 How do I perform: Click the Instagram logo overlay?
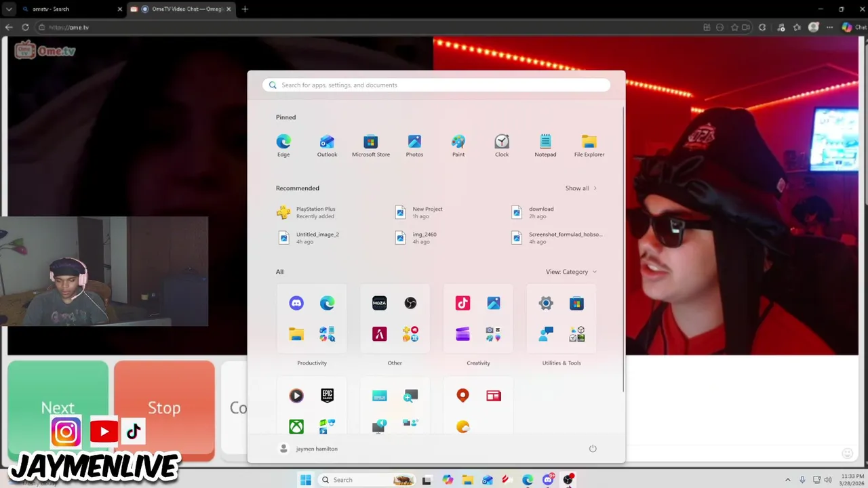(x=66, y=432)
